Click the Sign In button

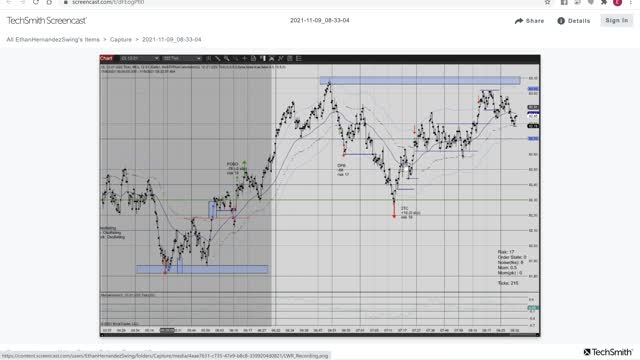click(x=616, y=20)
